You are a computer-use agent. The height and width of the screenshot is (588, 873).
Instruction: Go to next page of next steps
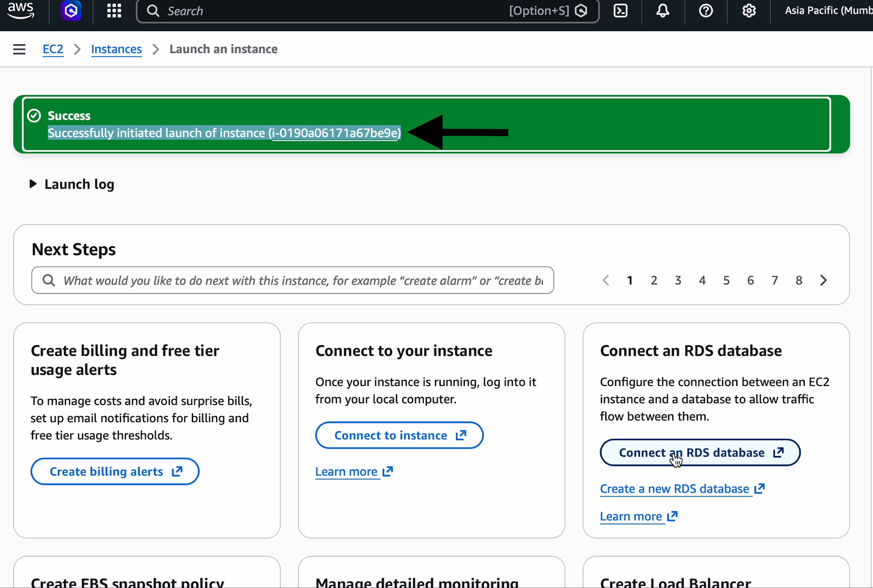823,280
